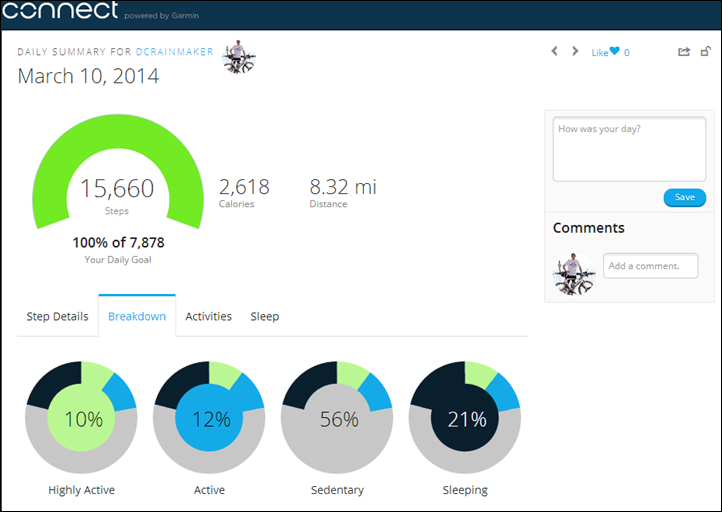The image size is (722, 512).
Task: Open the profile photo beside DCRAINMAKER
Action: point(238,58)
